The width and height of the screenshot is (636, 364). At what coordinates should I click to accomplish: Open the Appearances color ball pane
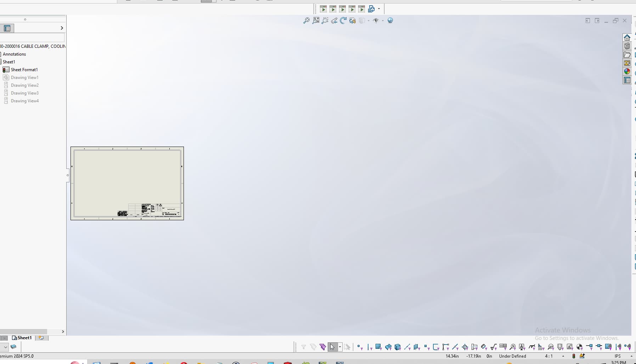(x=627, y=72)
